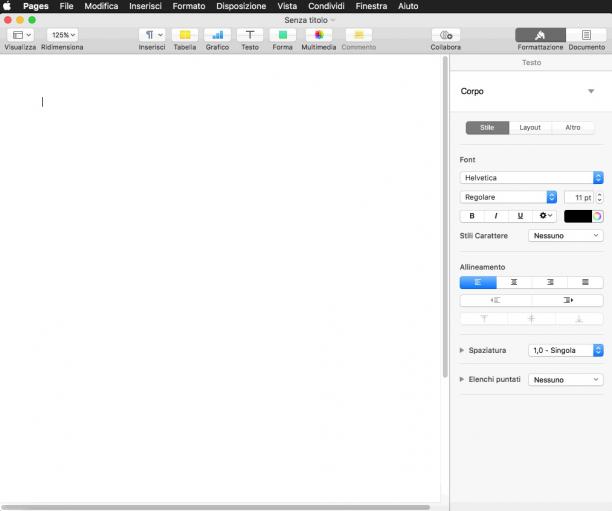Align text to the right
Viewport: 612px width, 511px height.
click(x=550, y=282)
